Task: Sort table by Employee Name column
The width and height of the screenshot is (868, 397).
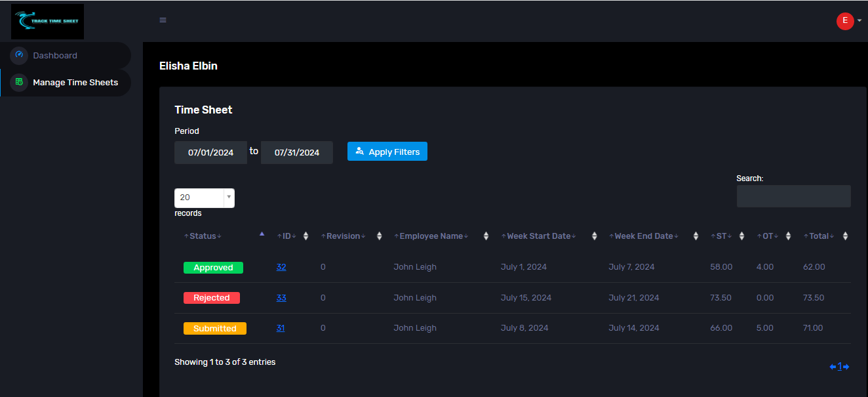Action: tap(432, 236)
